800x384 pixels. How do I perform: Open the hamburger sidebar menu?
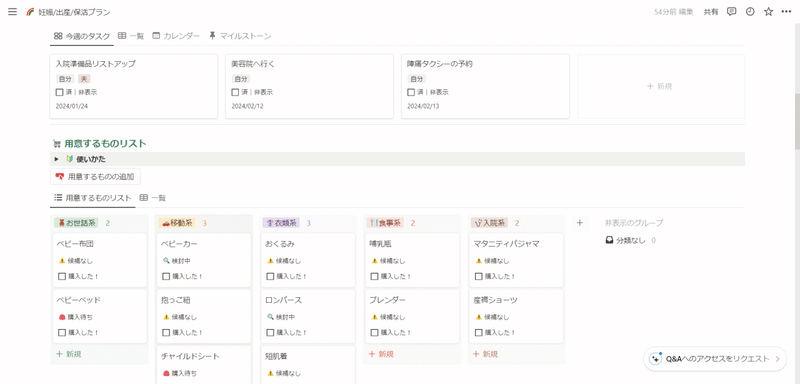(13, 12)
